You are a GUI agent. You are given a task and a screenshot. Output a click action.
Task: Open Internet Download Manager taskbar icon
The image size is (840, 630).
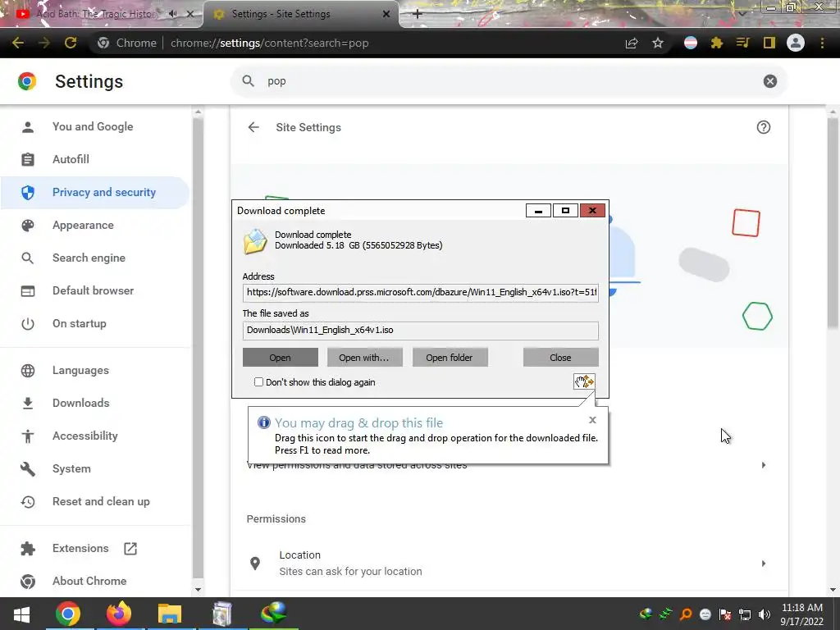click(273, 614)
